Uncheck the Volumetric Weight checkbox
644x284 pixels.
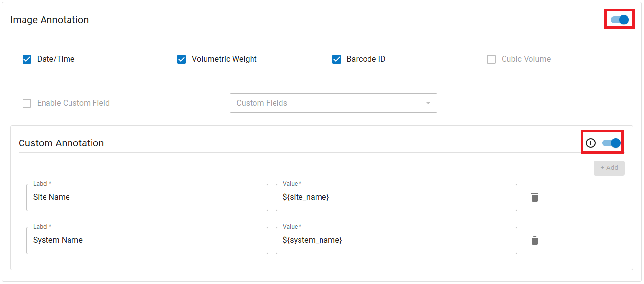(x=182, y=59)
